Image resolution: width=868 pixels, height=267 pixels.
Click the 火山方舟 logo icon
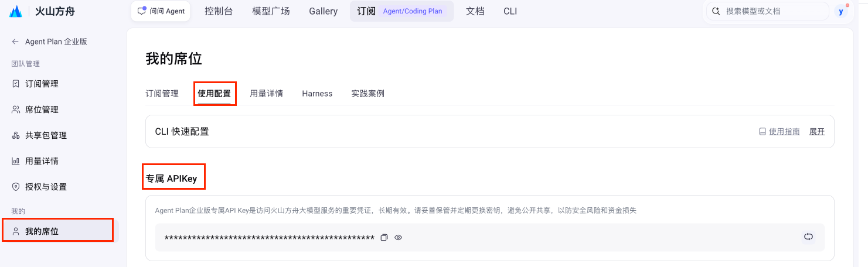pyautogui.click(x=16, y=11)
